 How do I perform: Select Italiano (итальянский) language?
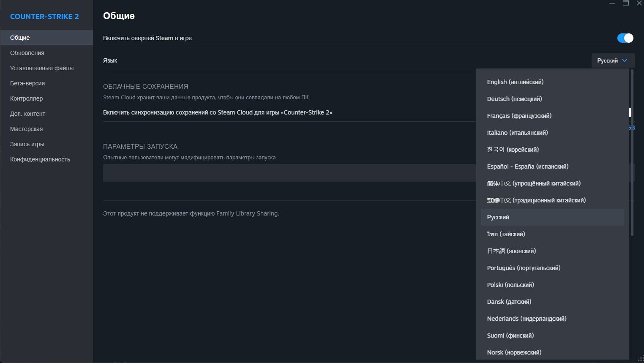(517, 133)
